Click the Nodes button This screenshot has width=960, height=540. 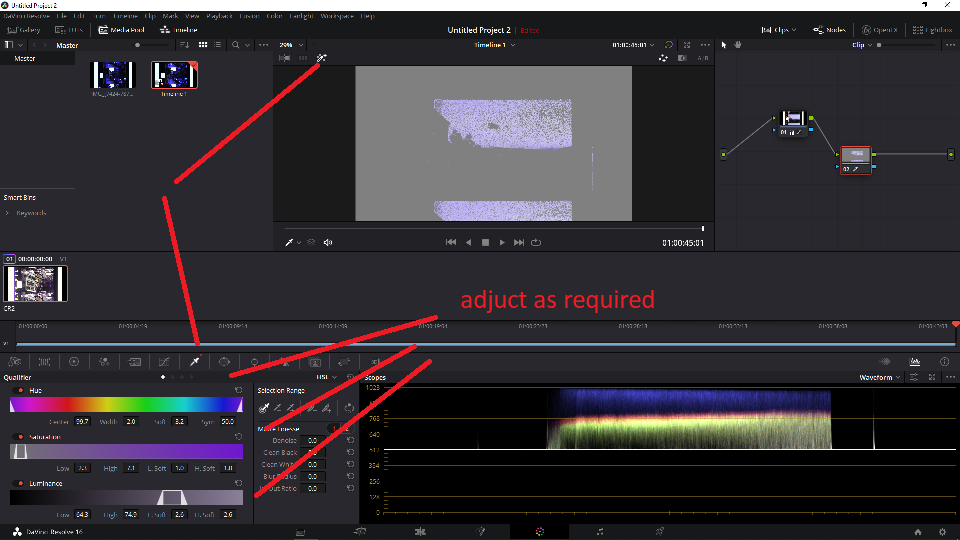coord(830,29)
